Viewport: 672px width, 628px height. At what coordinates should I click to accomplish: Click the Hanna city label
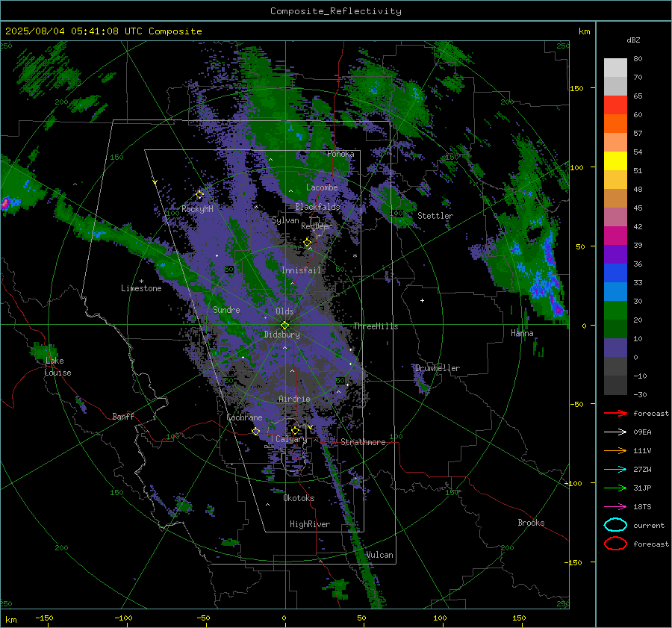[x=522, y=333]
